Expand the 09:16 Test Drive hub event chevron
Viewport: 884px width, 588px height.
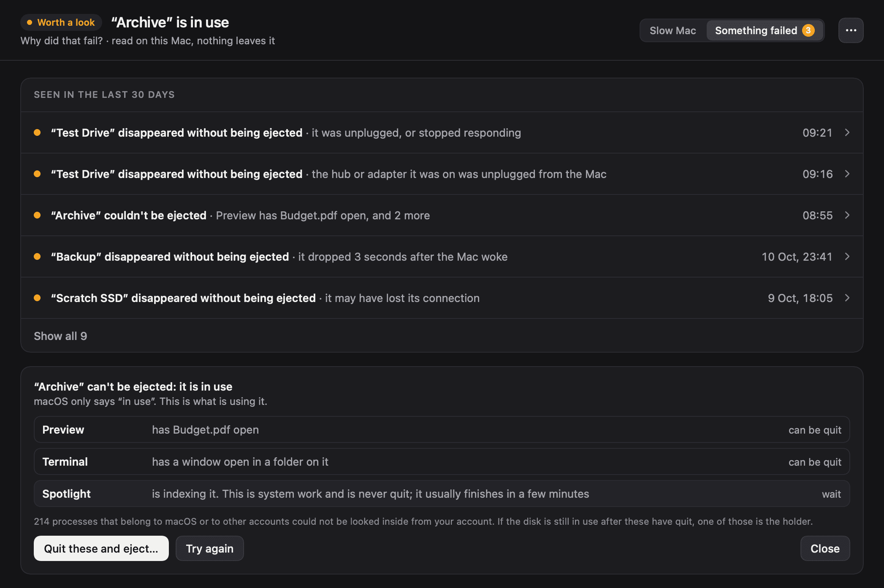click(847, 174)
